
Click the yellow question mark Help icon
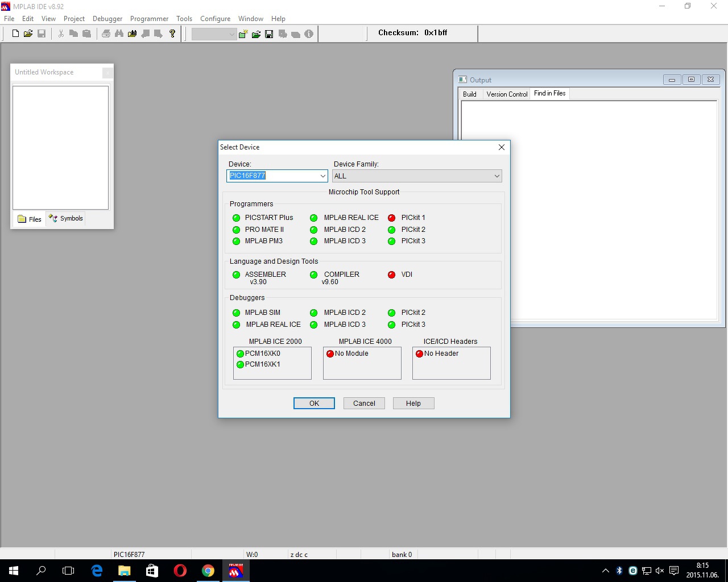point(172,34)
